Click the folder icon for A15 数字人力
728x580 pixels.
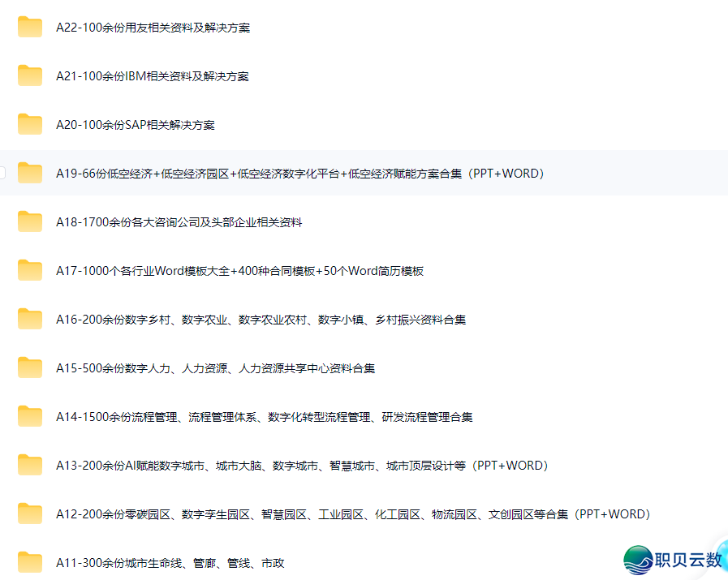pyautogui.click(x=30, y=368)
